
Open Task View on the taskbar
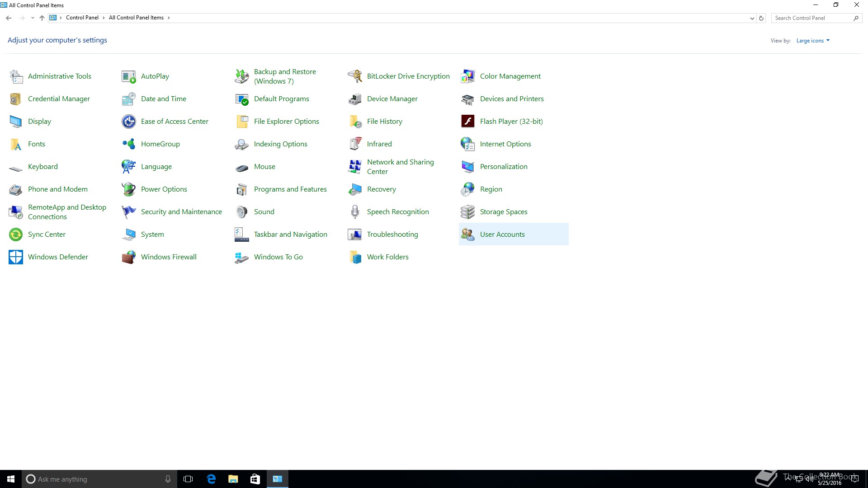pos(188,479)
